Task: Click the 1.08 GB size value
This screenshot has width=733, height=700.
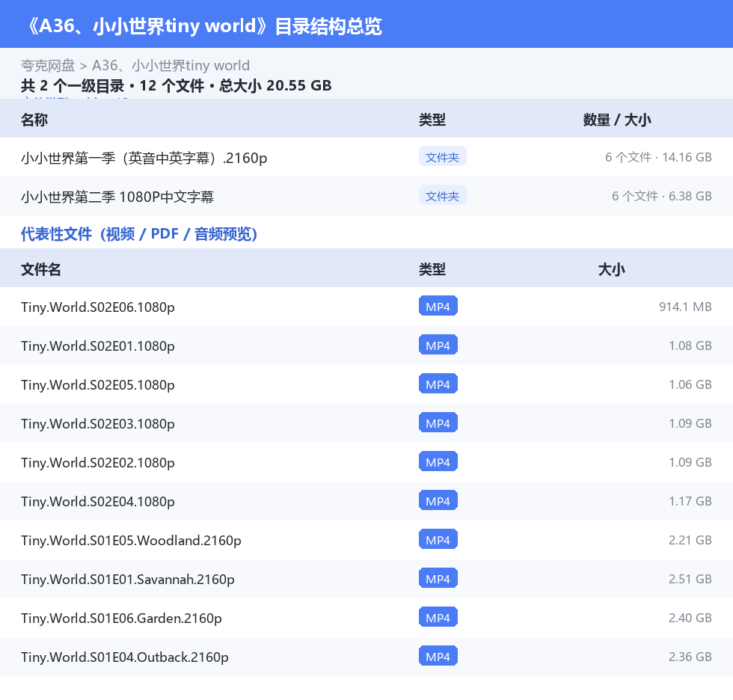Action: (x=690, y=346)
